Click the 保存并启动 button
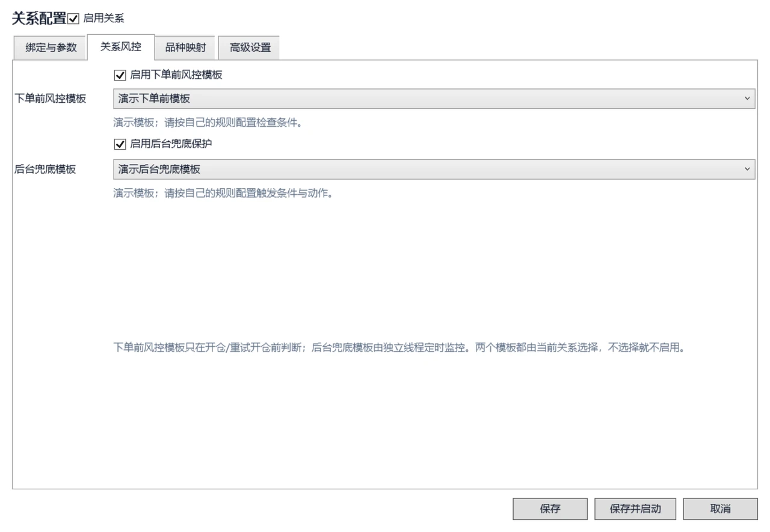The width and height of the screenshot is (770, 532). [635, 509]
